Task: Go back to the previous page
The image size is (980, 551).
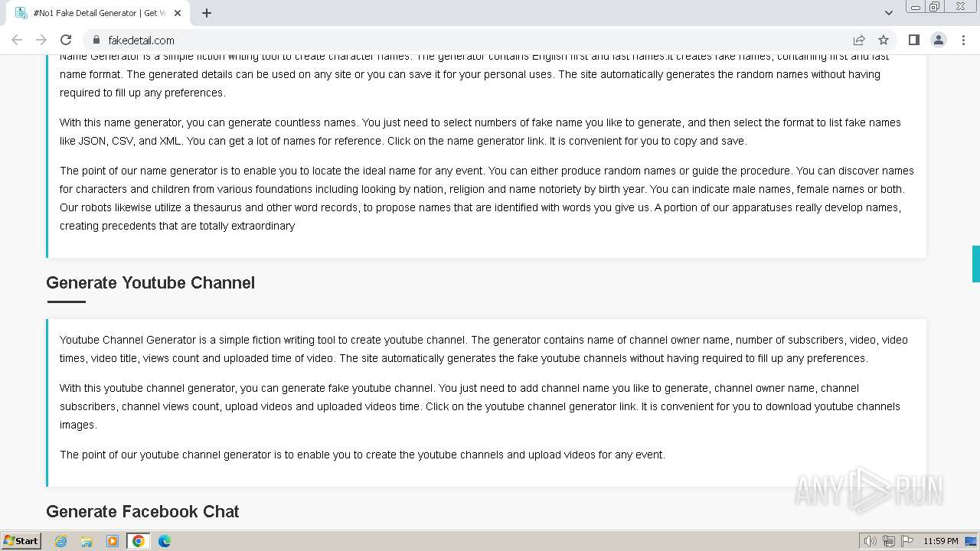Action: click(17, 40)
